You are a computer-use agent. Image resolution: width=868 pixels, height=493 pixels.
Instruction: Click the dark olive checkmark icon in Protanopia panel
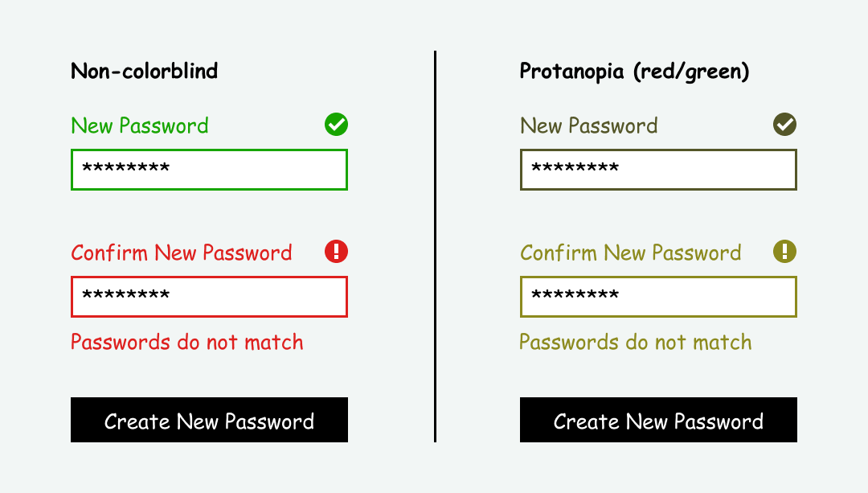[784, 124]
